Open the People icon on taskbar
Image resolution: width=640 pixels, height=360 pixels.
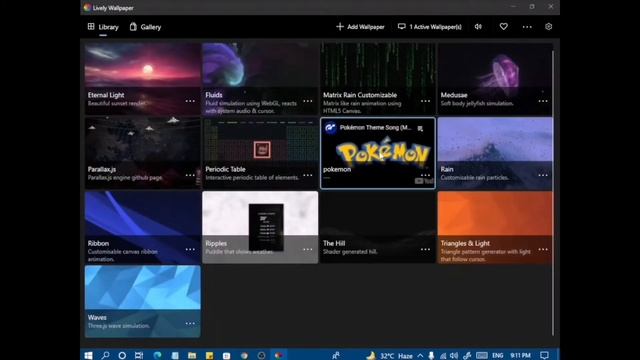pyautogui.click(x=336, y=356)
